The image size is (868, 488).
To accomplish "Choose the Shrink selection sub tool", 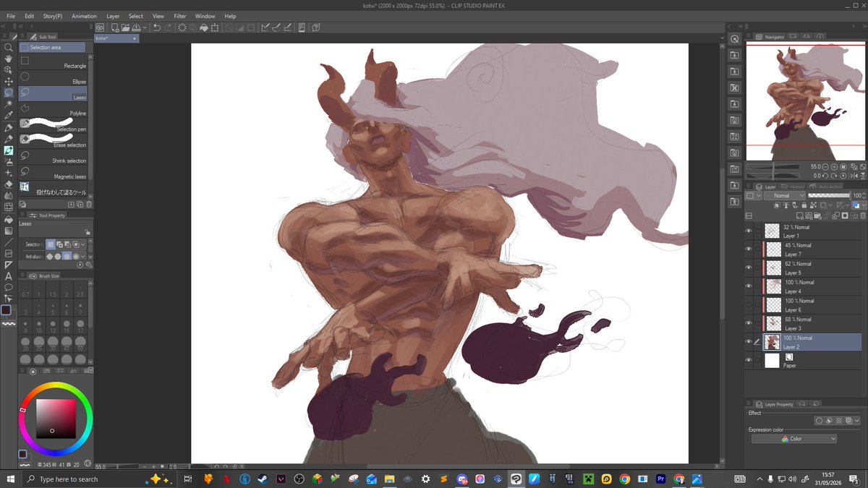I will click(x=53, y=158).
